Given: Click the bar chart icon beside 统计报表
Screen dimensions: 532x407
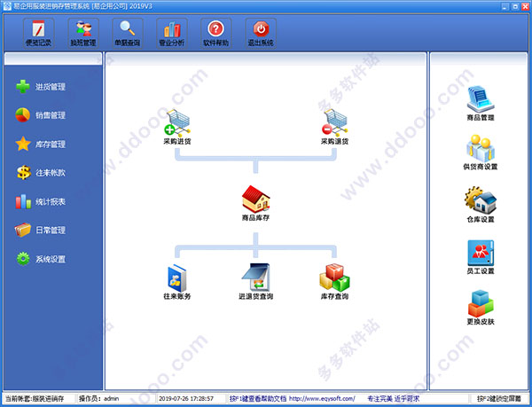Looking at the screenshot, I should click(x=23, y=201).
